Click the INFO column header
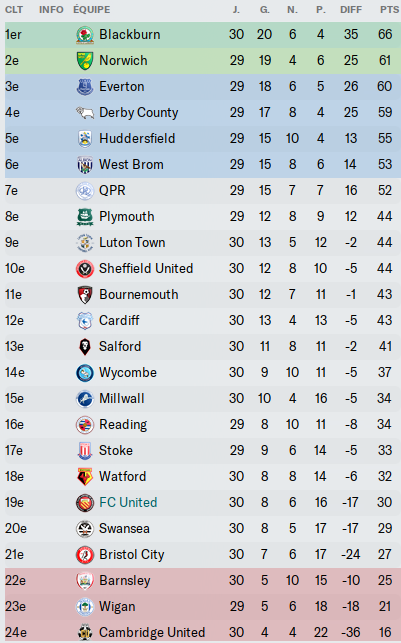The width and height of the screenshot is (401, 643). pyautogui.click(x=51, y=9)
